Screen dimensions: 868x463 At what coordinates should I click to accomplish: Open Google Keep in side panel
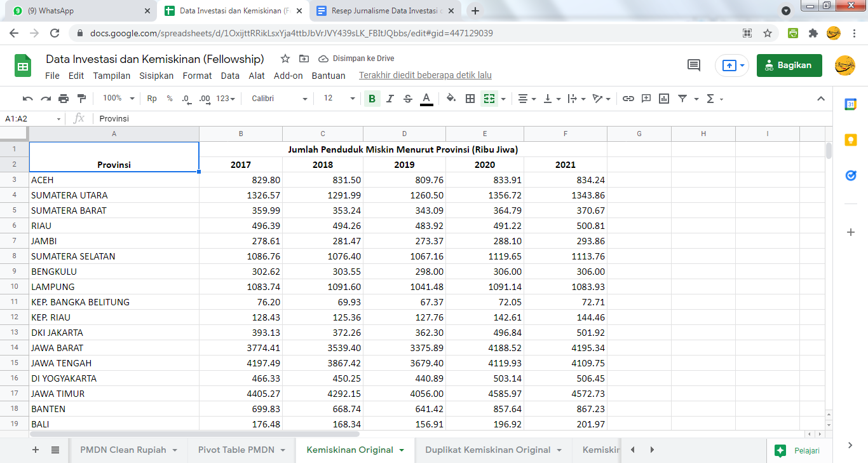(x=851, y=140)
